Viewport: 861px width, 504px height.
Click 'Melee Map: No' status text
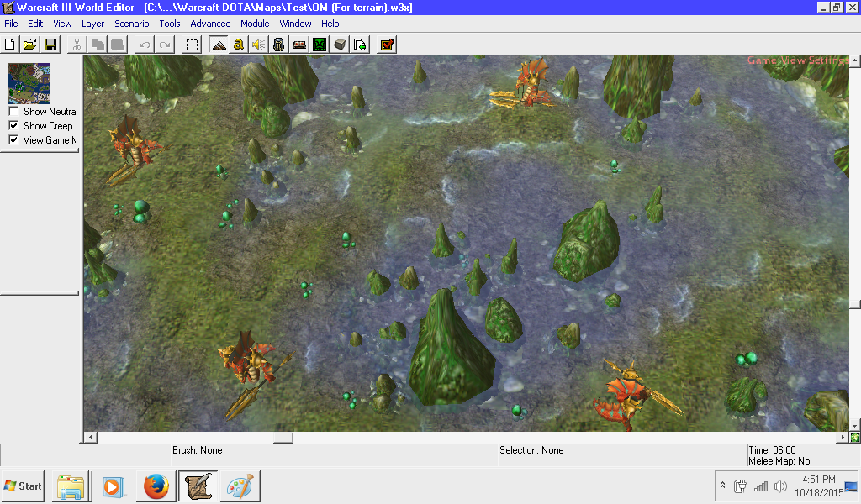coord(779,461)
